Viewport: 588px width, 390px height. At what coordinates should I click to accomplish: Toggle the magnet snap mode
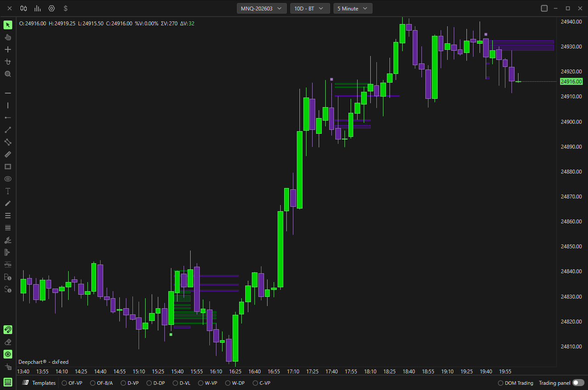coord(8,330)
